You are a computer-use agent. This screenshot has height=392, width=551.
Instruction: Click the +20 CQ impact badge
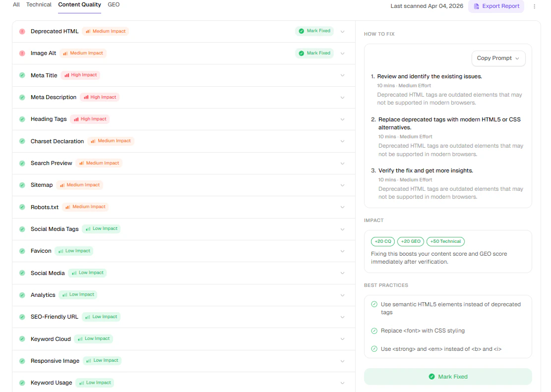(x=382, y=241)
